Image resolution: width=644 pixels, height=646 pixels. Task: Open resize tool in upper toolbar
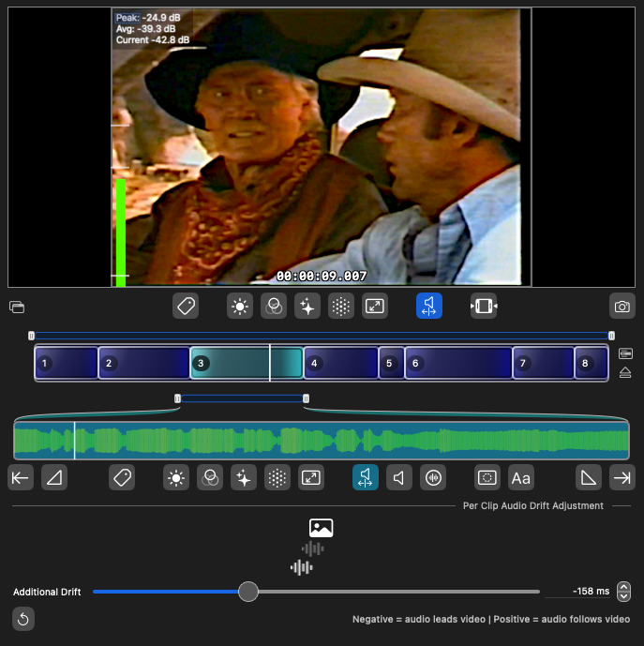[375, 306]
